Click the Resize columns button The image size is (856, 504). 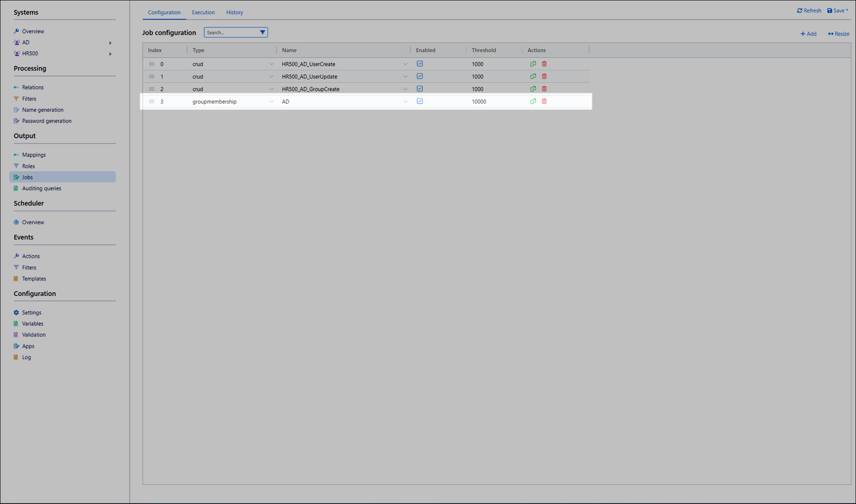[x=838, y=34]
